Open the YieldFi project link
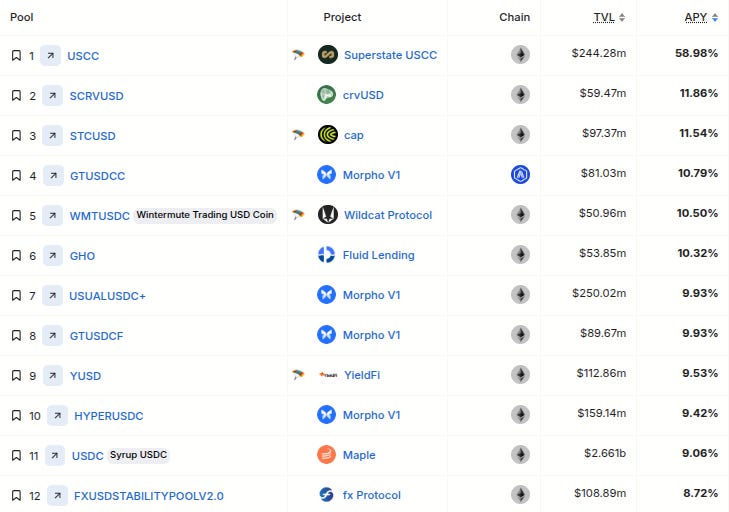Screen dimensions: 729x512 pos(362,375)
